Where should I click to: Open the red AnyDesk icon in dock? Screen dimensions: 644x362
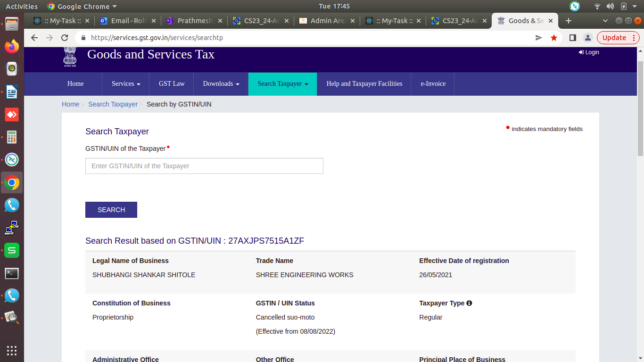tap(12, 115)
